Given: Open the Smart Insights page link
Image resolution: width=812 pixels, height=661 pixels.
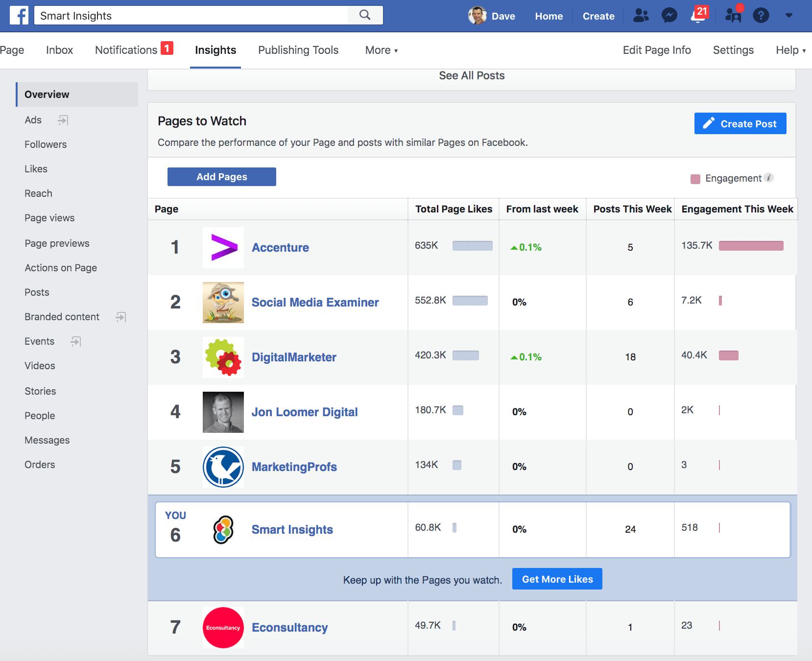Looking at the screenshot, I should 292,529.
